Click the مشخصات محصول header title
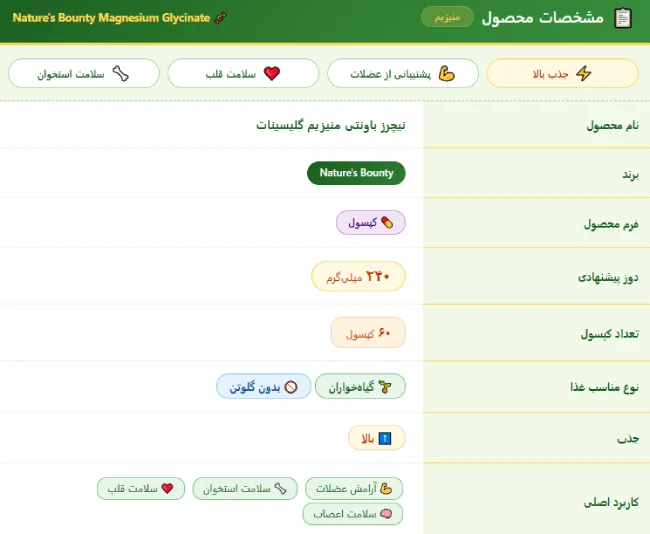 pyautogui.click(x=543, y=18)
